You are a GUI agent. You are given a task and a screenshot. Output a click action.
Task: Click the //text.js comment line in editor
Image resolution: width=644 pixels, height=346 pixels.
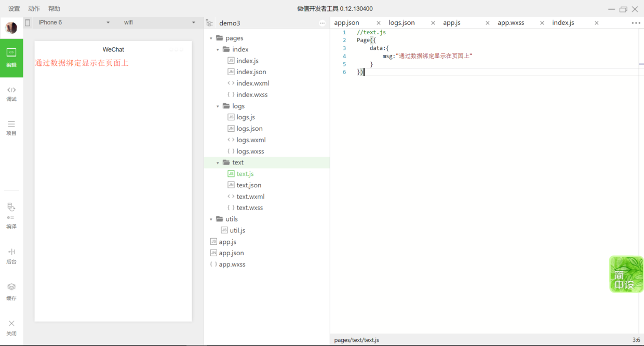371,32
